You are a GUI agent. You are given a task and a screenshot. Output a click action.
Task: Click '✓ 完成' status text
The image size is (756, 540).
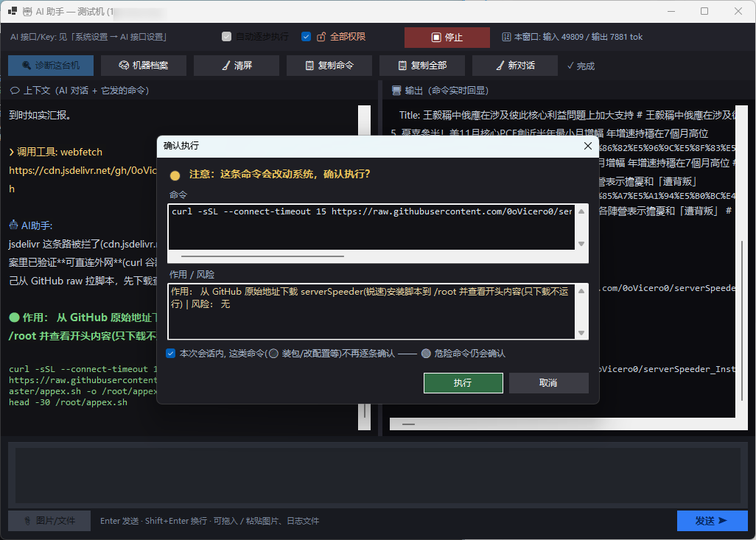(581, 66)
